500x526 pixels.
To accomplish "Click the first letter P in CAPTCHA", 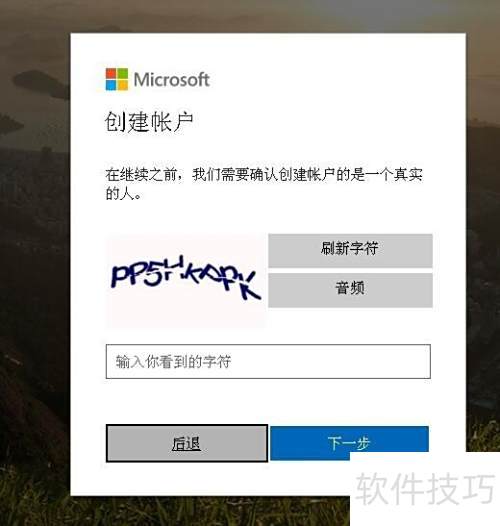I will pos(119,276).
